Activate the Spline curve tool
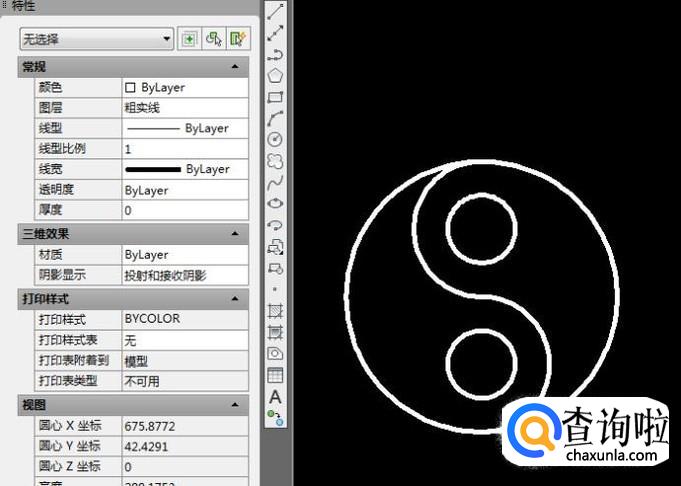The image size is (681, 486). 276,182
